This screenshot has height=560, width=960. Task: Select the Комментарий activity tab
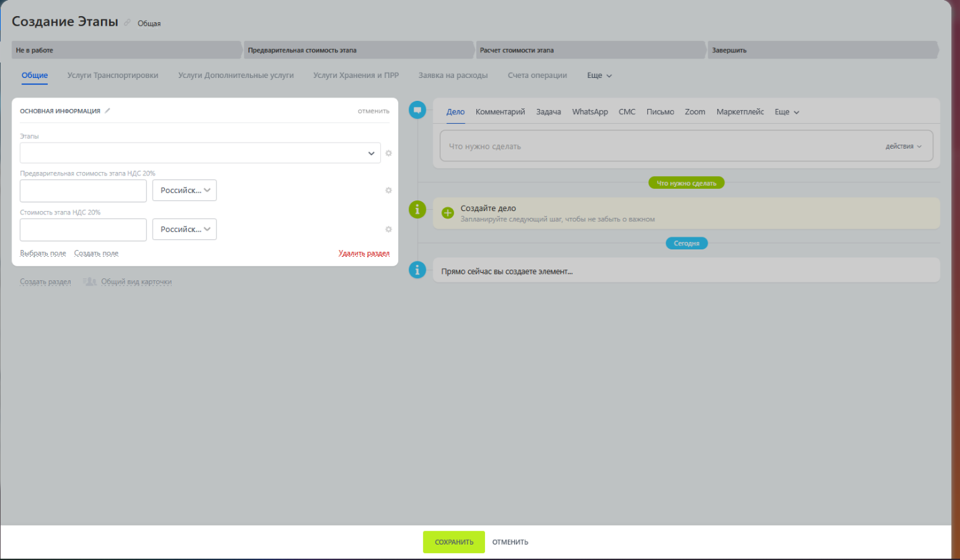(x=500, y=112)
